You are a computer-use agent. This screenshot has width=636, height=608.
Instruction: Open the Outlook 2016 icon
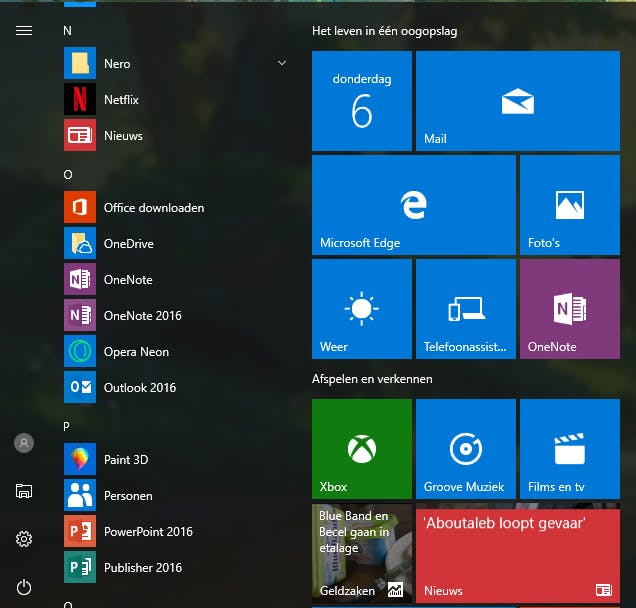[x=80, y=387]
